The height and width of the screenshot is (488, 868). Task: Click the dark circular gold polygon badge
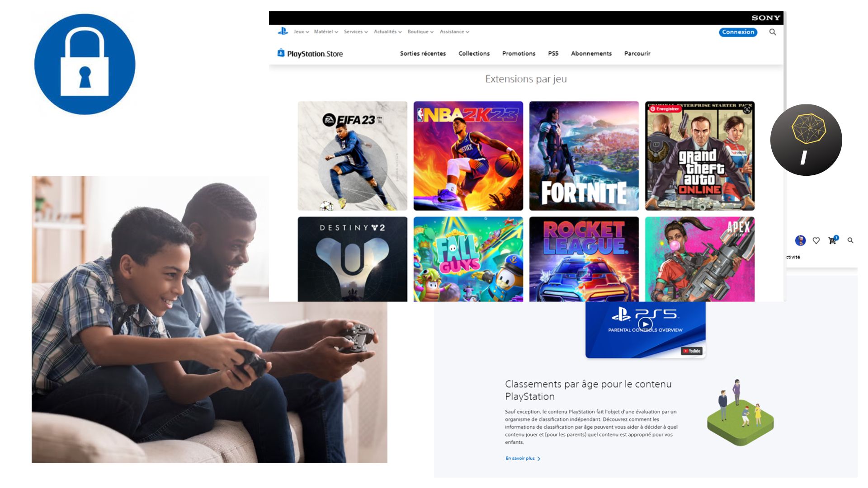coord(806,140)
